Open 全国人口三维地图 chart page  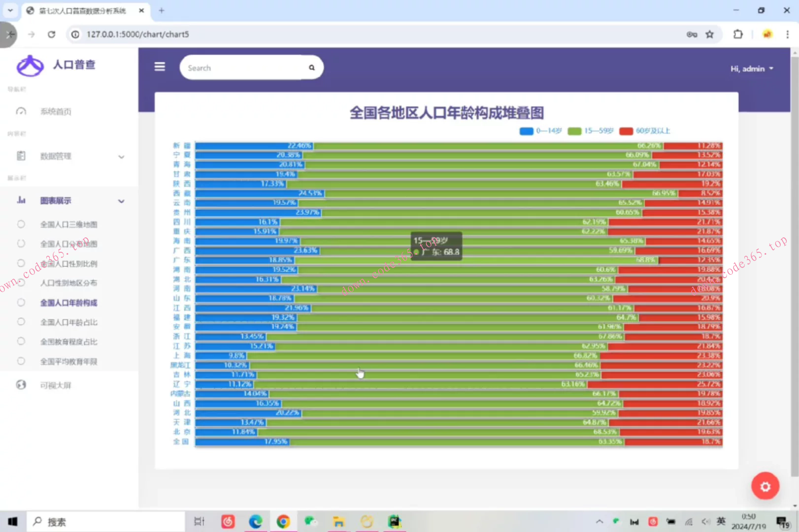tap(68, 225)
